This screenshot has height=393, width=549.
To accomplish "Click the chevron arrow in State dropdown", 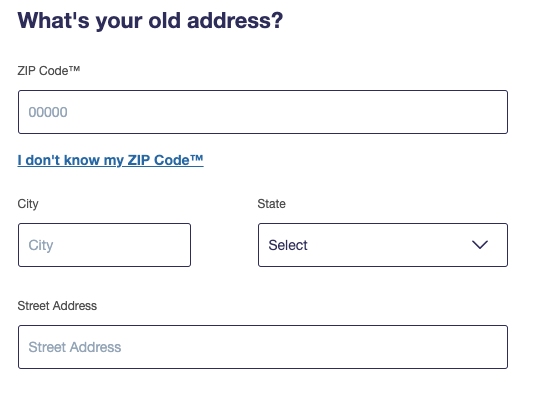I will coord(480,245).
